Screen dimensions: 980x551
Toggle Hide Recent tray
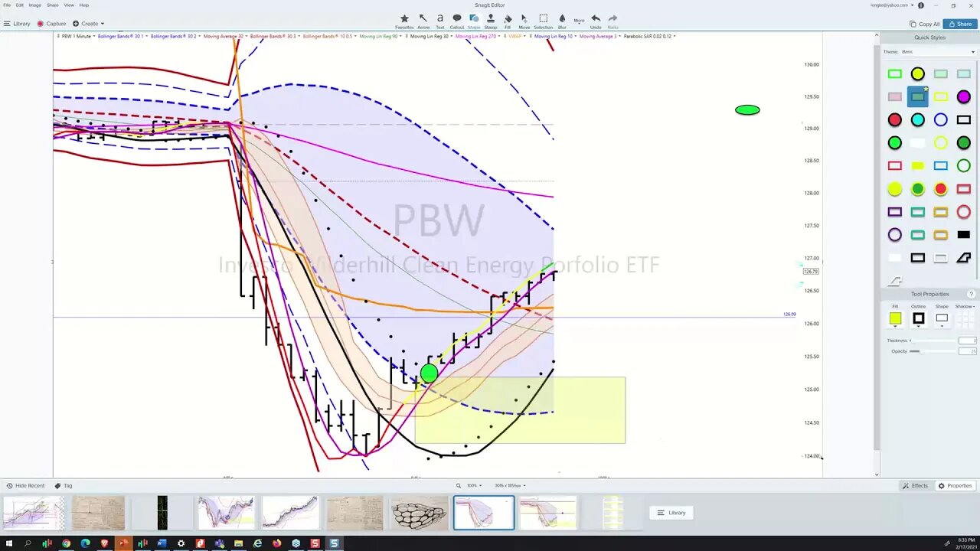(x=25, y=486)
